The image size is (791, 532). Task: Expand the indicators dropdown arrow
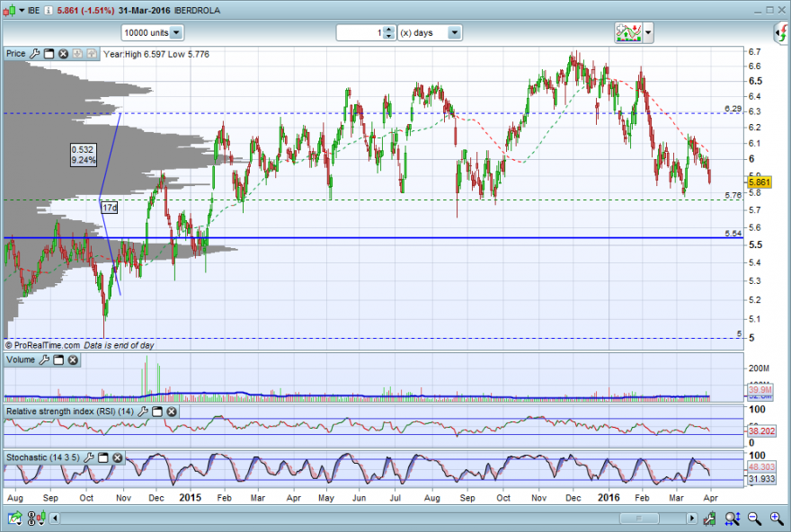coord(648,32)
